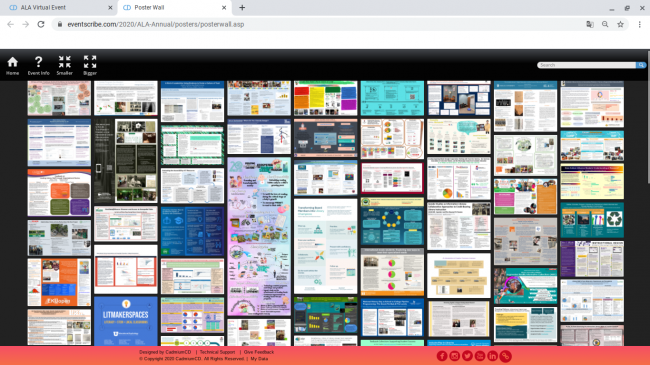Open the Give Feedback link
This screenshot has height=365, width=650.
259,352
